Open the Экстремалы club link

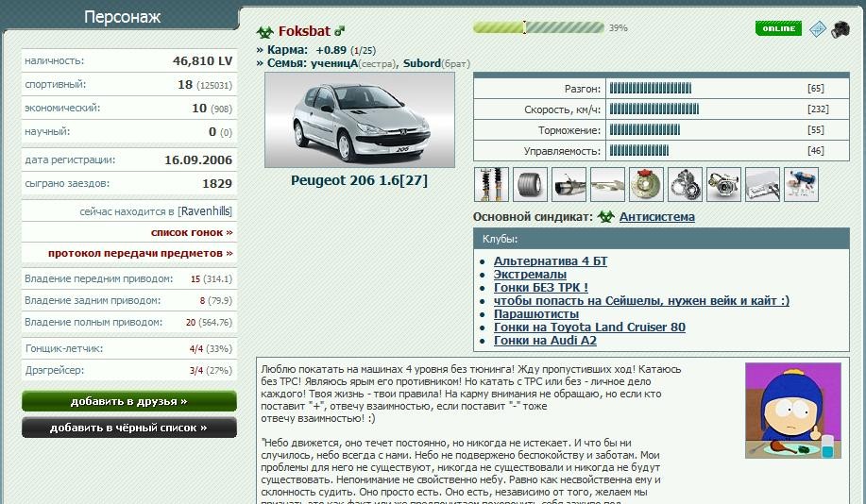530,275
